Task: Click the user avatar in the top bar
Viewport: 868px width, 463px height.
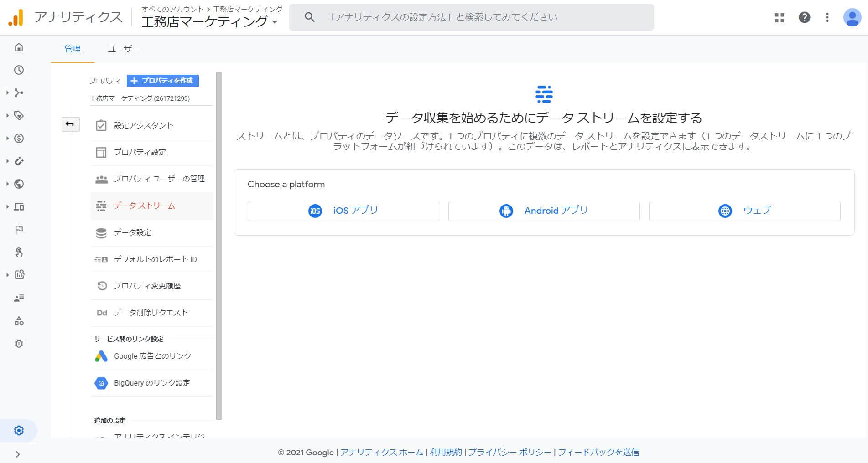Action: click(852, 17)
